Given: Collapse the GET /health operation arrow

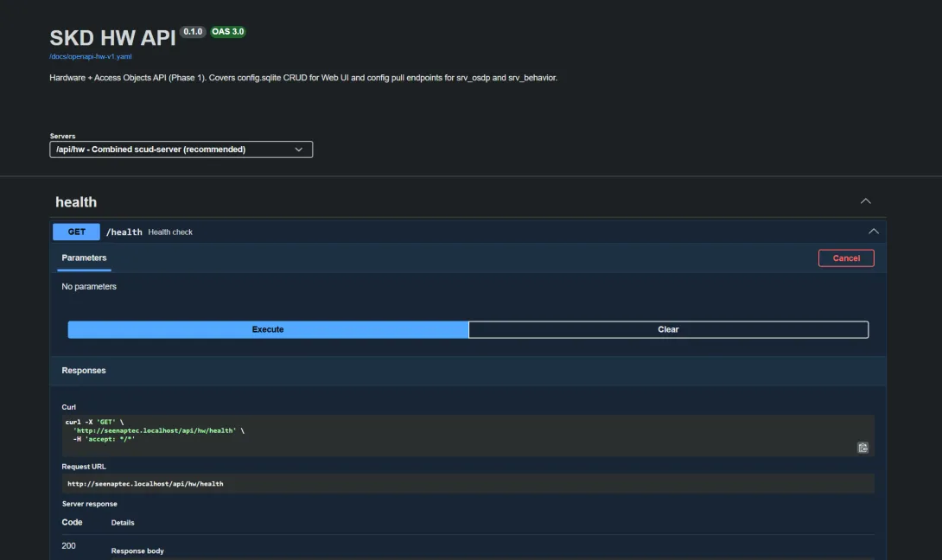Looking at the screenshot, I should click(x=874, y=232).
